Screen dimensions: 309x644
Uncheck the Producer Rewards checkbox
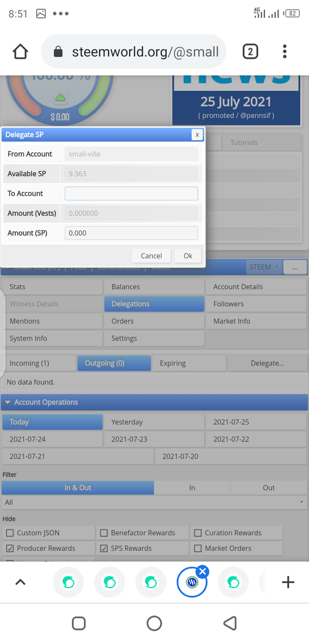click(x=10, y=548)
